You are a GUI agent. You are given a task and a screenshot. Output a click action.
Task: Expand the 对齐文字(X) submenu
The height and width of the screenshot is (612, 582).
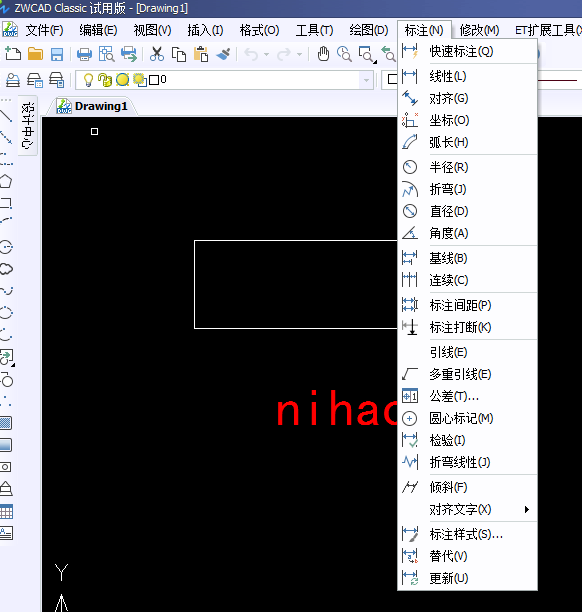click(467, 509)
